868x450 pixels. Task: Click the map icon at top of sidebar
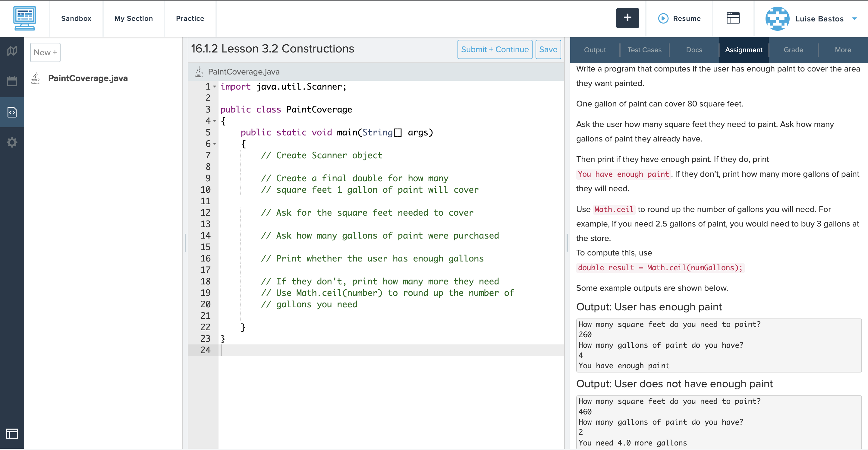click(12, 51)
